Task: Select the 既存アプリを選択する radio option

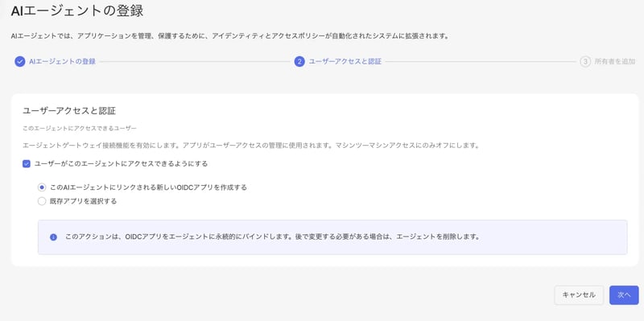Action: 42,202
